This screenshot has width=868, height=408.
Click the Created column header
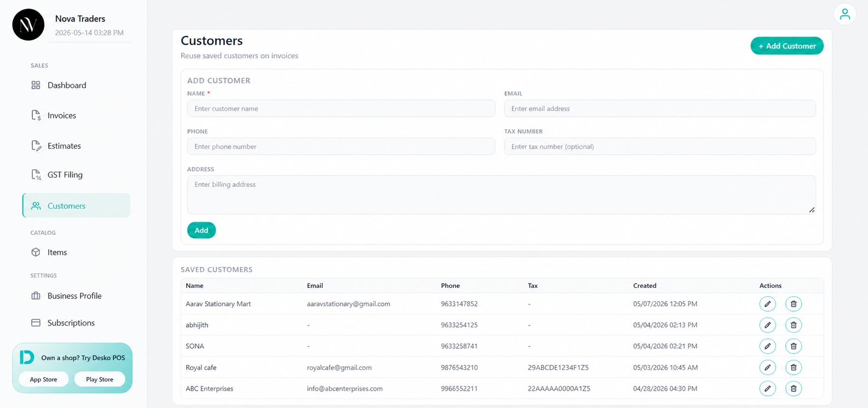click(644, 286)
